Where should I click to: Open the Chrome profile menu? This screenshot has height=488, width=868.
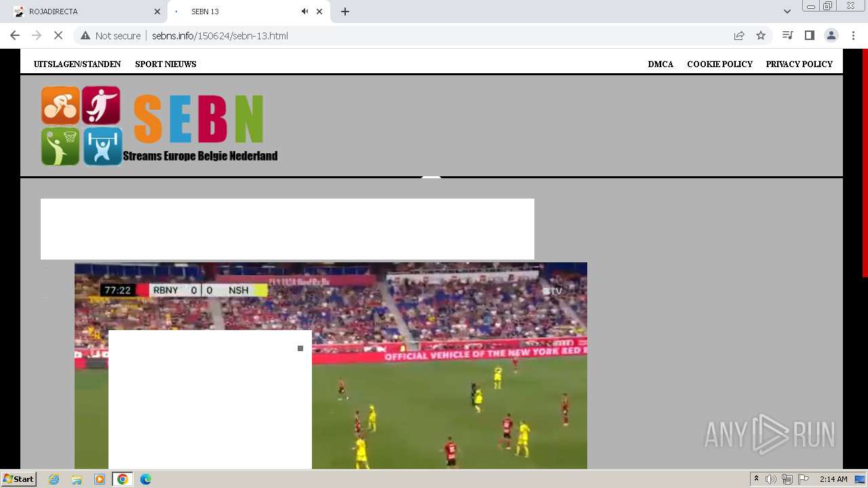[831, 35]
